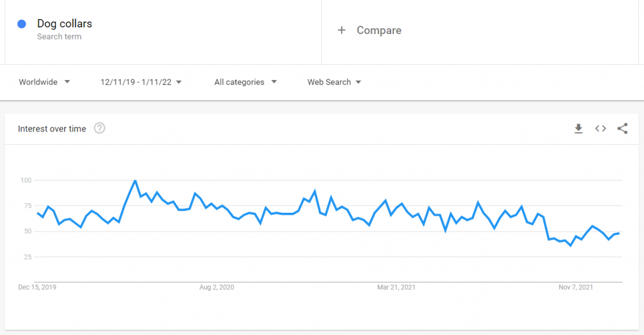Viewport: 644px width, 335px height.
Task: Expand the All categories dropdown
Action: point(246,82)
